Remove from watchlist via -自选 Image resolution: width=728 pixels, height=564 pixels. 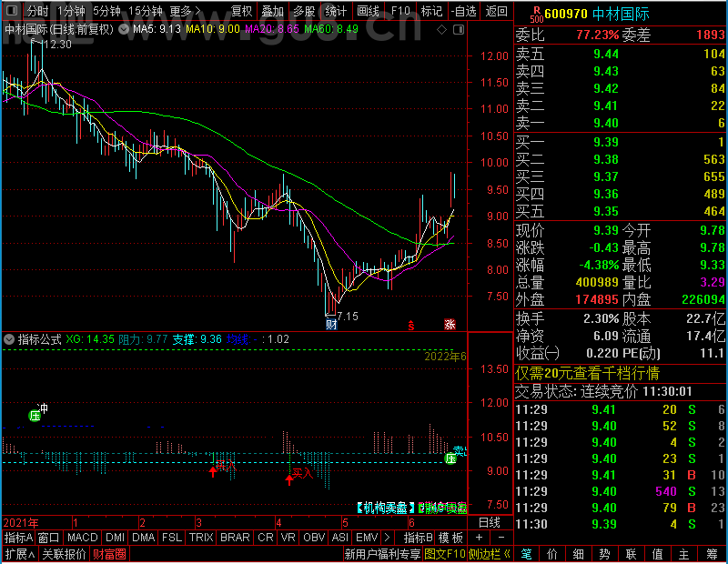point(464,11)
